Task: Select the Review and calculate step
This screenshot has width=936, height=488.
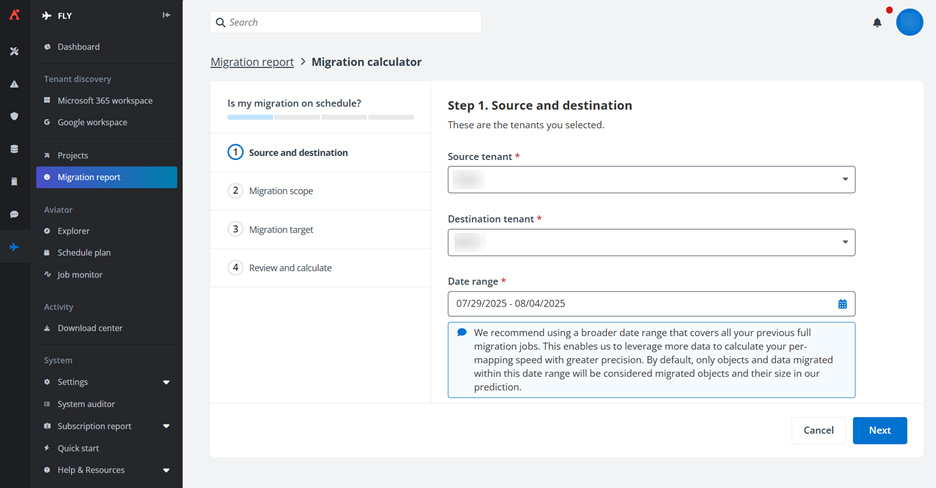Action: [x=289, y=268]
